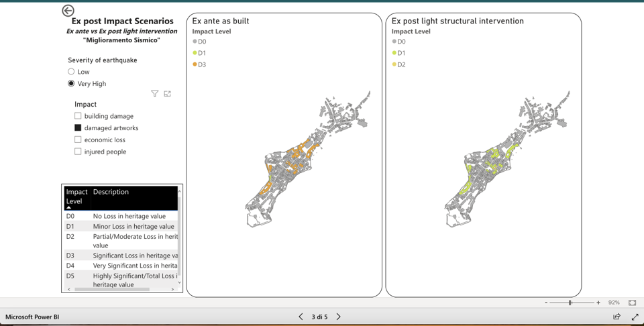Go to the previous report page
Viewport: 644px width, 326px height.
pos(301,317)
